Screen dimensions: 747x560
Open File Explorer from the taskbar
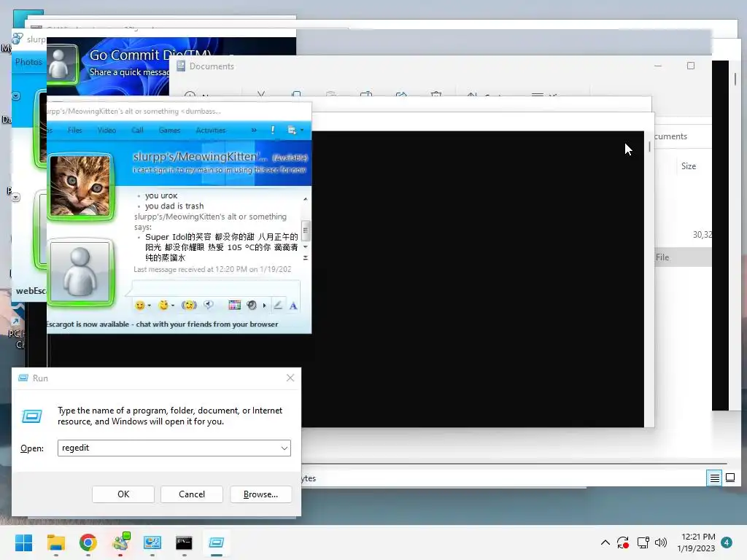55,542
